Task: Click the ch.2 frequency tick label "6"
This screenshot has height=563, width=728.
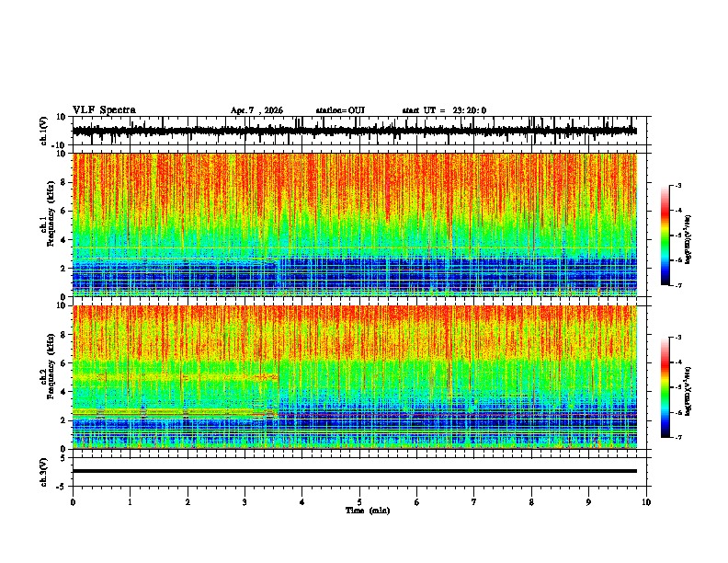Action: tap(64, 363)
